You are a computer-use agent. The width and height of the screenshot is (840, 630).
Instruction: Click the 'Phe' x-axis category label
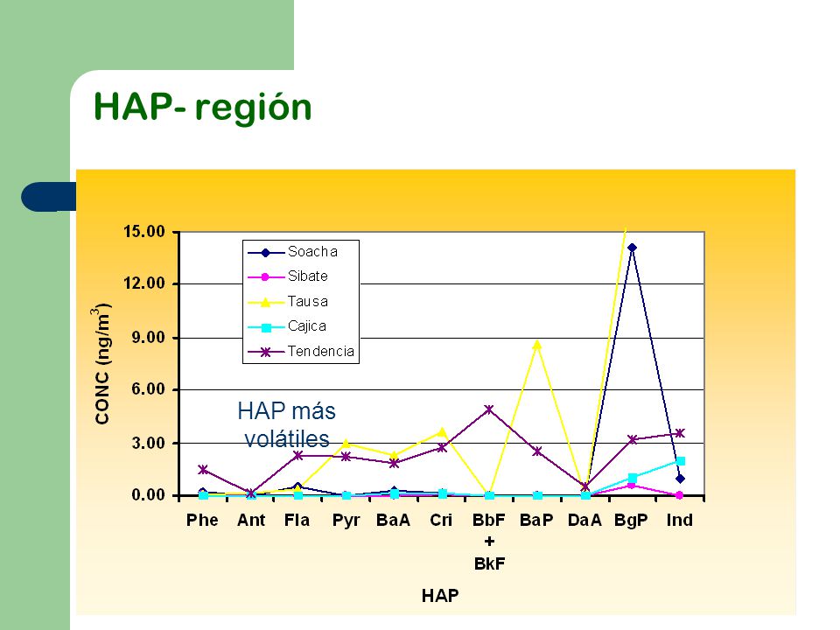coord(202,520)
